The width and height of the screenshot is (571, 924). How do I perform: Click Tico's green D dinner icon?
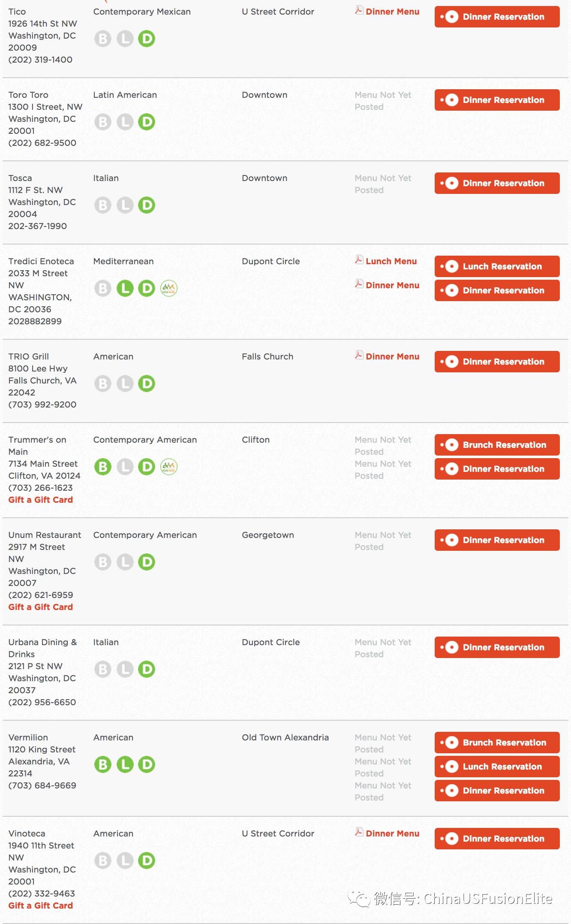click(x=147, y=39)
